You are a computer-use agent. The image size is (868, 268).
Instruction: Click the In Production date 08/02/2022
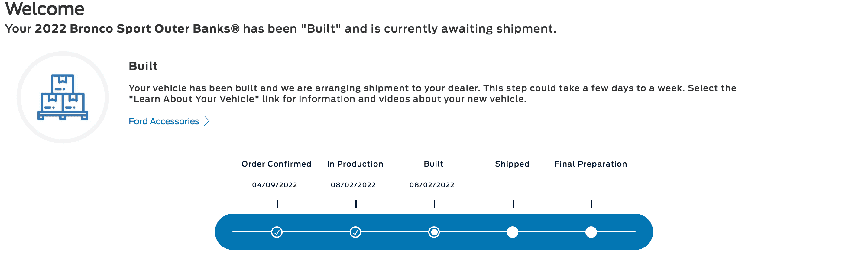[353, 185]
